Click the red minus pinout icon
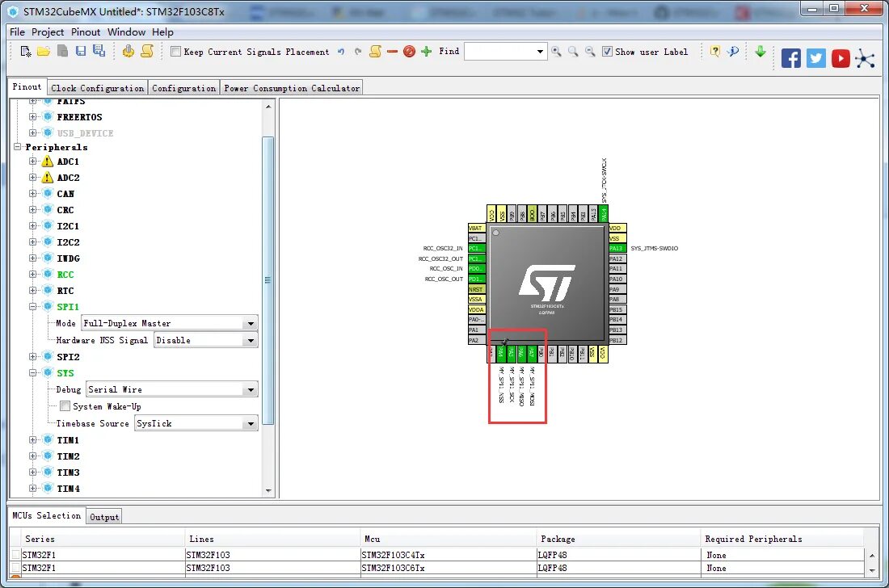 pos(392,52)
